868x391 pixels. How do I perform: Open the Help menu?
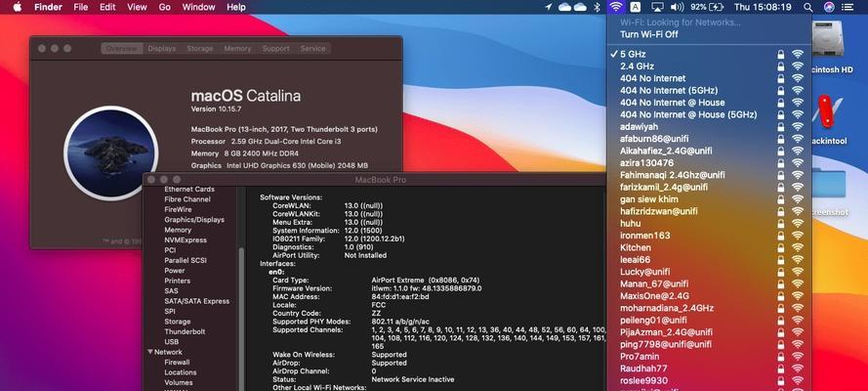tap(236, 7)
